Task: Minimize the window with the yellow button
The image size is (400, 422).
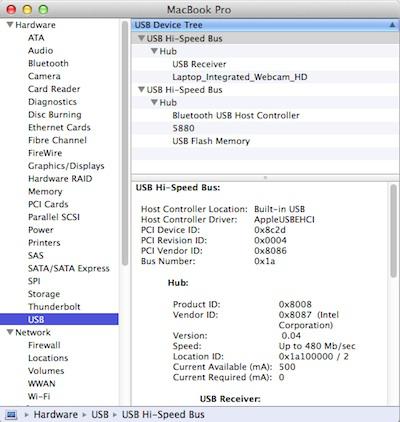Action: point(27,9)
